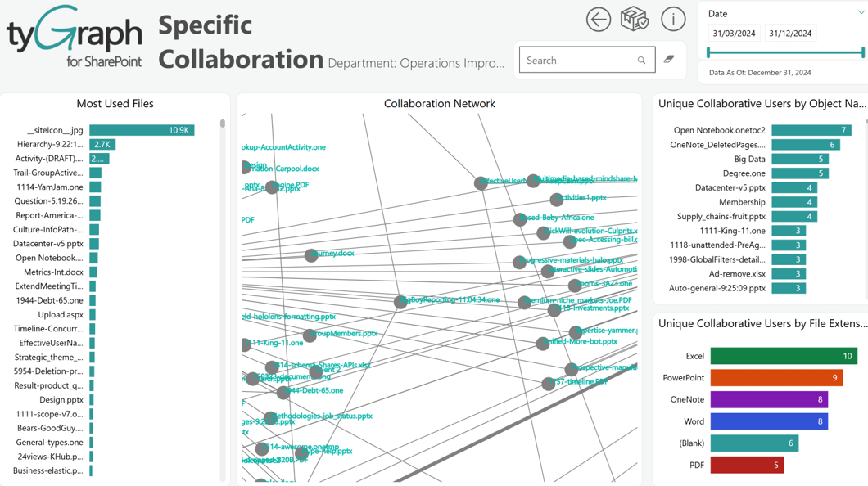Click the Collaboration Network chart title
Screen dimensions: 868x486
(440, 103)
